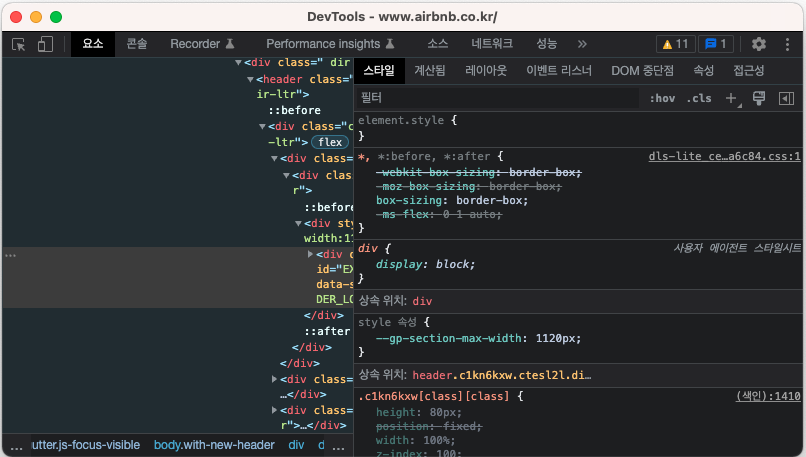Click the flex badge in the DOM tree
This screenshot has width=806, height=457.
(x=329, y=142)
